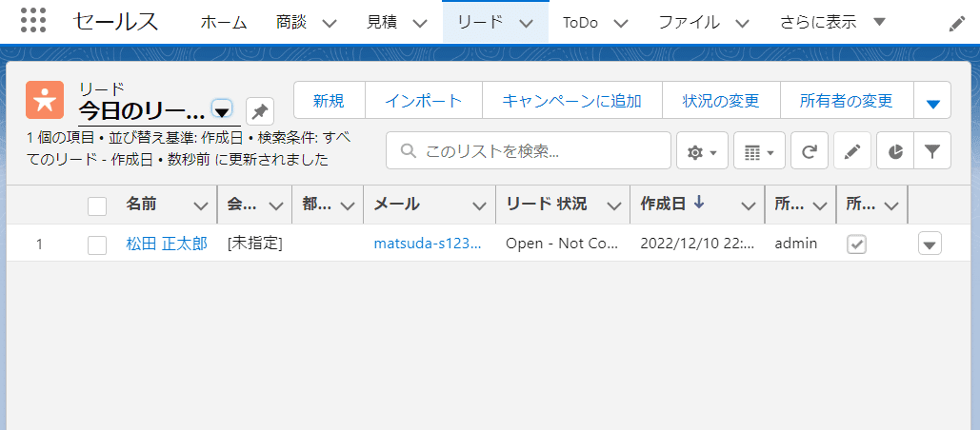980x430 pixels.
Task: Click the 作成日 sort arrow indicator
Action: [699, 203]
